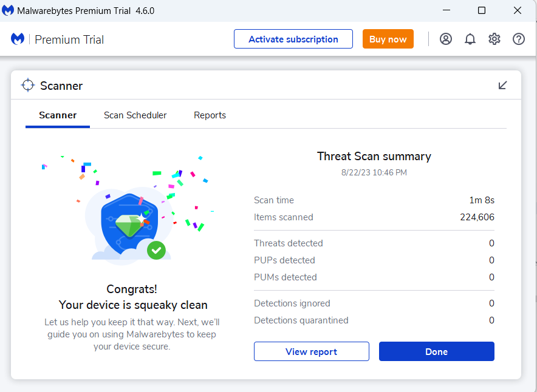Click the Threat Scan summary heading
Viewport: 537px width, 392px height.
374,157
